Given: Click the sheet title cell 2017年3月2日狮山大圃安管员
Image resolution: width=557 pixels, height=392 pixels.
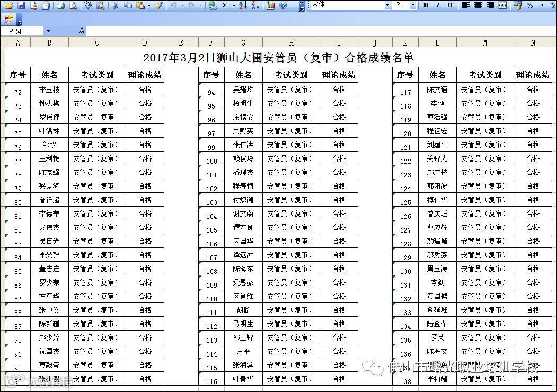Looking at the screenshot, I should coord(279,57).
